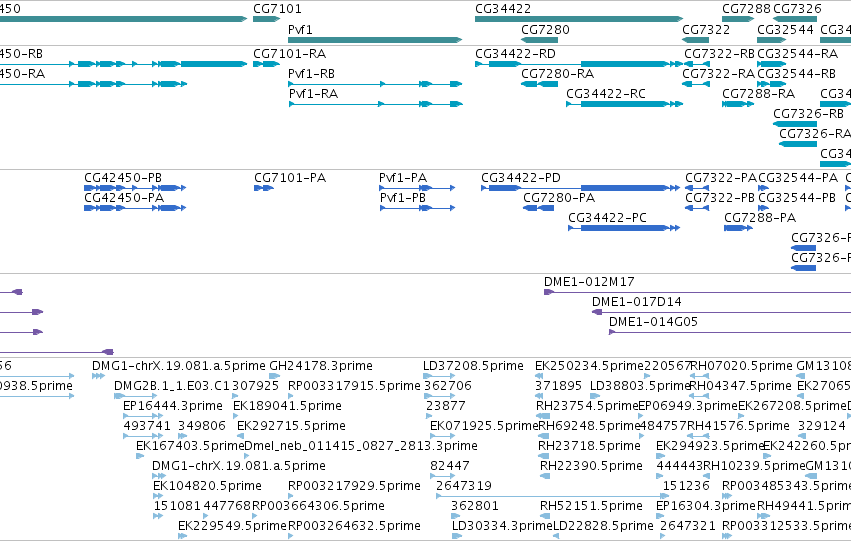The image size is (851, 541).
Task: Select the EK071925.5prime EST label
Action: (484, 427)
